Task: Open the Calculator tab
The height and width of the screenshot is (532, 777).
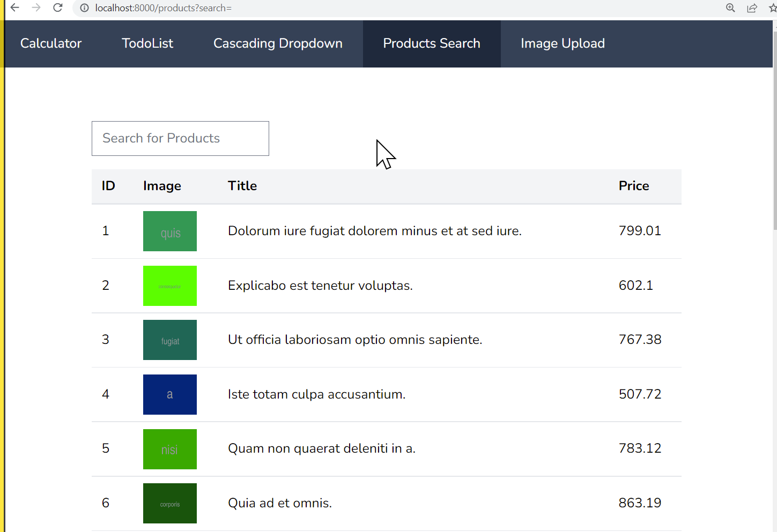Action: (51, 44)
